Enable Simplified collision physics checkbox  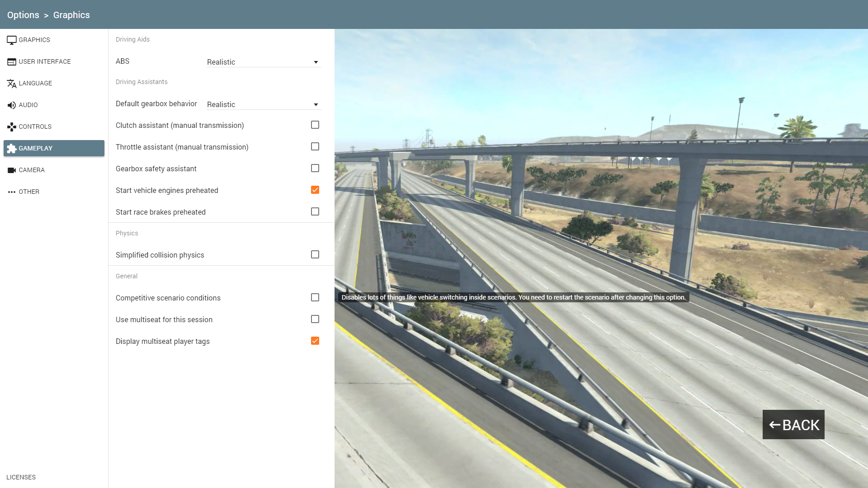[315, 255]
